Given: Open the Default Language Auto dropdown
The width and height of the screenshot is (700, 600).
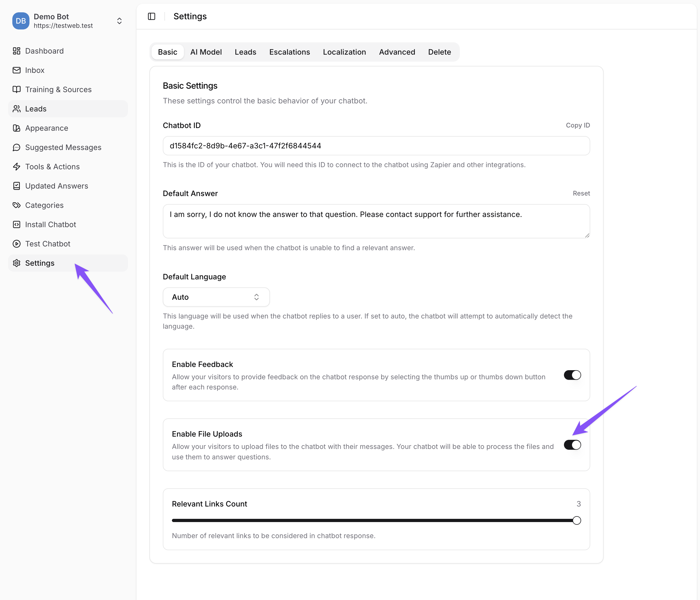Looking at the screenshot, I should click(x=216, y=297).
